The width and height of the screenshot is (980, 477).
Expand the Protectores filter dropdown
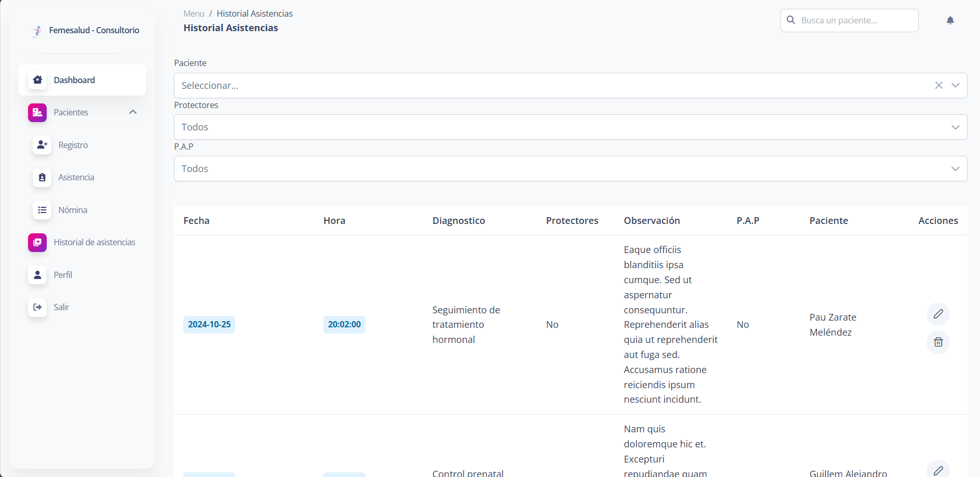[955, 127]
